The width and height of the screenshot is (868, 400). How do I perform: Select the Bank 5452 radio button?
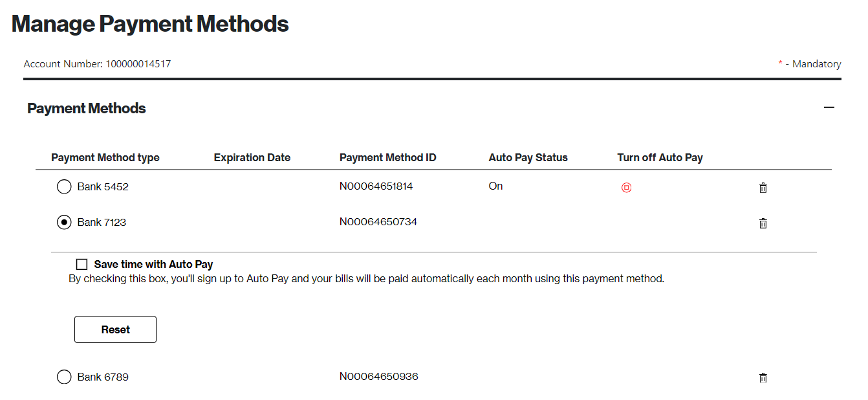tap(64, 186)
